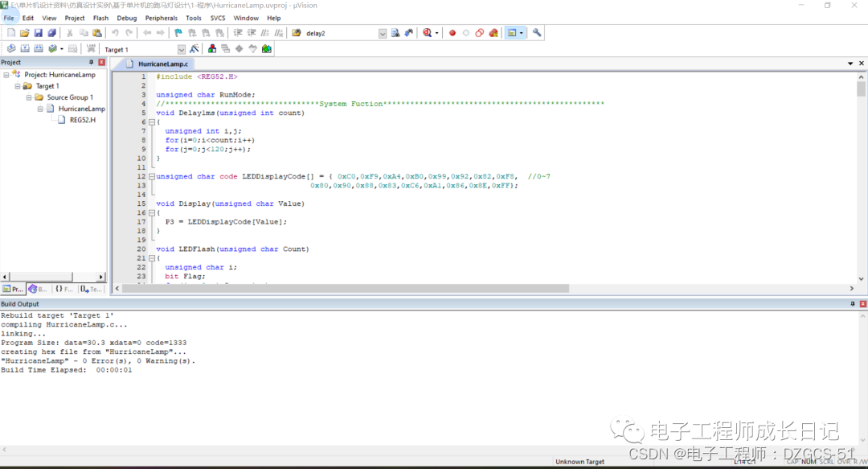Select the HurricaneLamp.c editor tab
Viewport: 868px width, 469px height.
(158, 64)
